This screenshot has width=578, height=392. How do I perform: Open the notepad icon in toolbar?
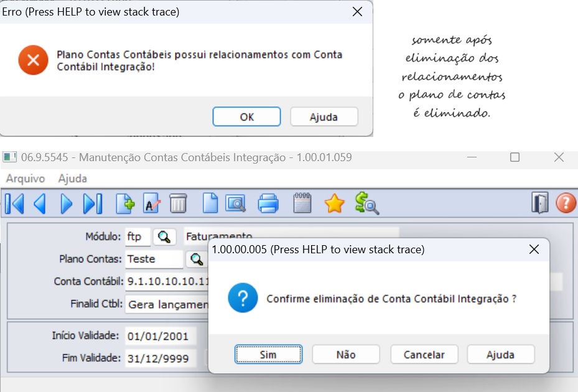(x=302, y=203)
